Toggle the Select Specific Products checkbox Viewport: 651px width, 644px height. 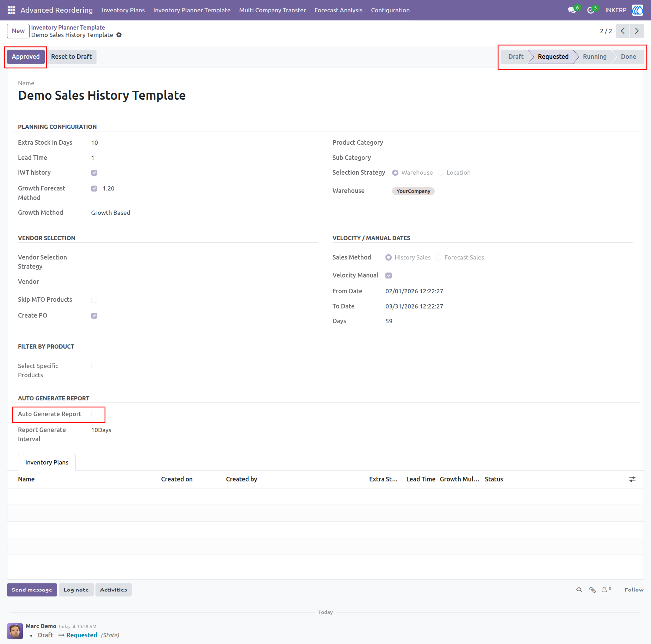tap(94, 366)
